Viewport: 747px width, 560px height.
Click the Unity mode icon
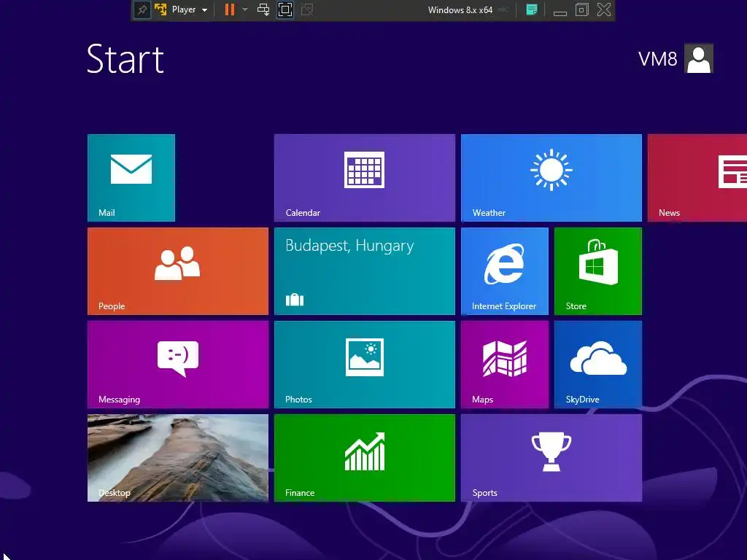pyautogui.click(x=307, y=9)
